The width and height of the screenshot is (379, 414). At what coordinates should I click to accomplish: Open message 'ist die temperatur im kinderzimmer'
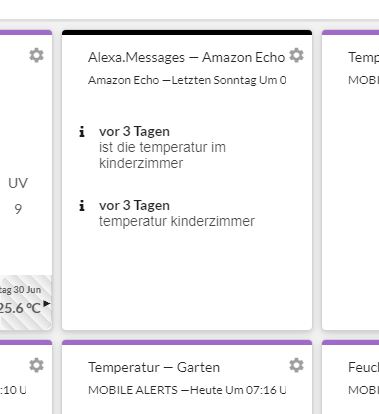(x=162, y=155)
